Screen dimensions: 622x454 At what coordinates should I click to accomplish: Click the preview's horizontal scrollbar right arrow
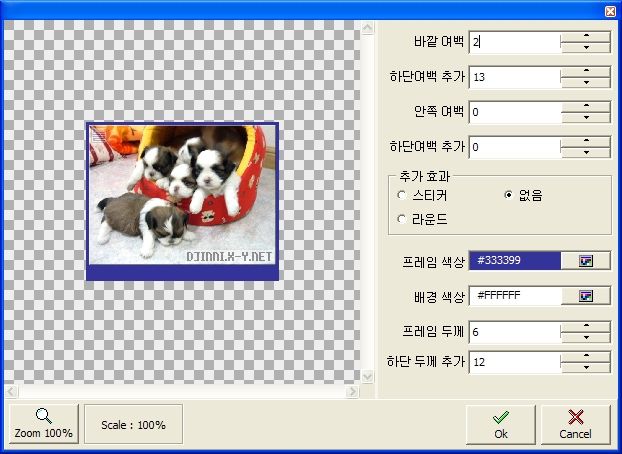pos(352,392)
